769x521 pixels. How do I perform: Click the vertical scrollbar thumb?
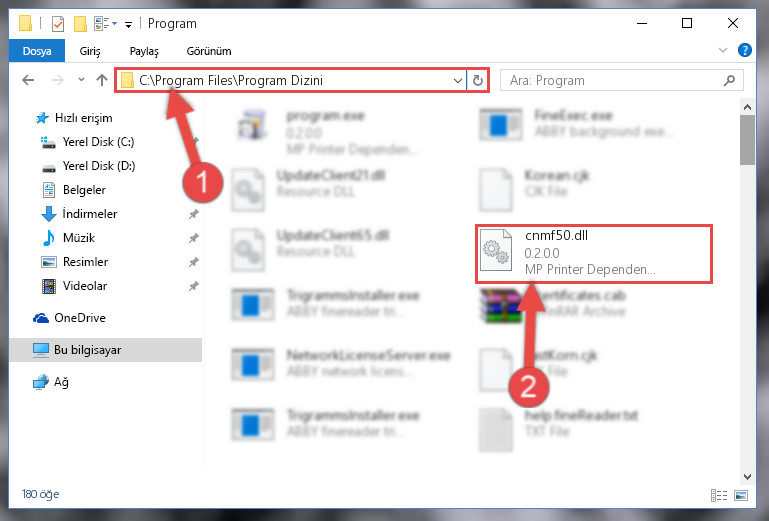coord(747,140)
